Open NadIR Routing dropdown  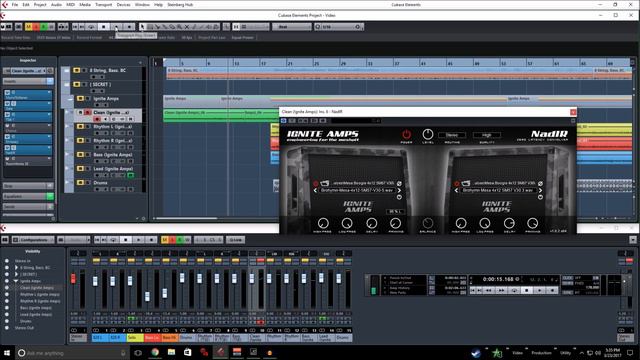pyautogui.click(x=452, y=135)
